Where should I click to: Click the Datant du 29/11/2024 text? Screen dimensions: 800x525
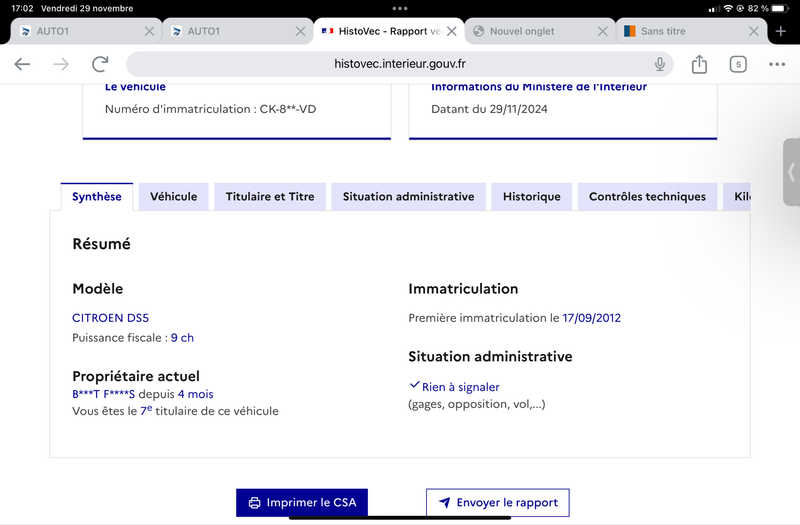pyautogui.click(x=489, y=109)
